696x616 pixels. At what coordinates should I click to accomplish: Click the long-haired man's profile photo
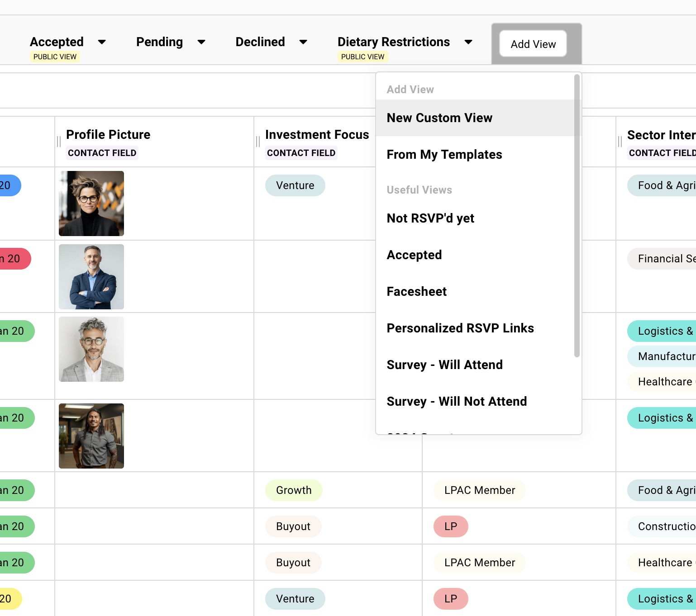tap(91, 436)
